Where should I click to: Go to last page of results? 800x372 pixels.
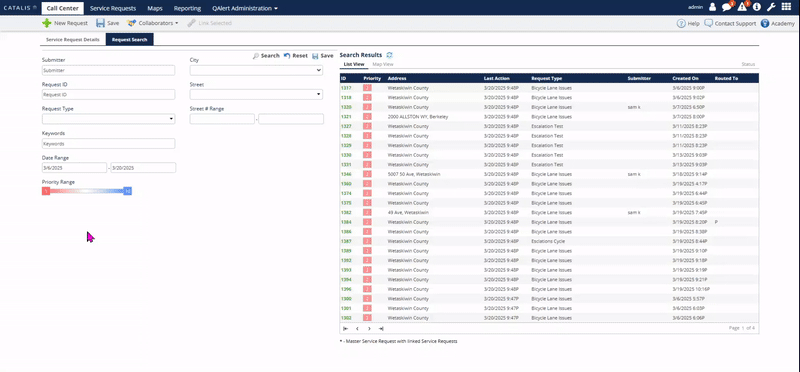[381, 329]
